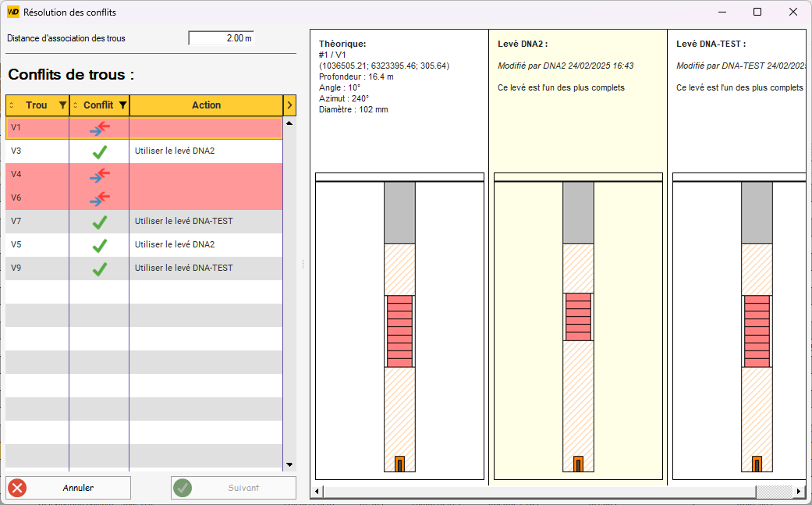812x505 pixels.
Task: Click the Suivant button
Action: 233,488
